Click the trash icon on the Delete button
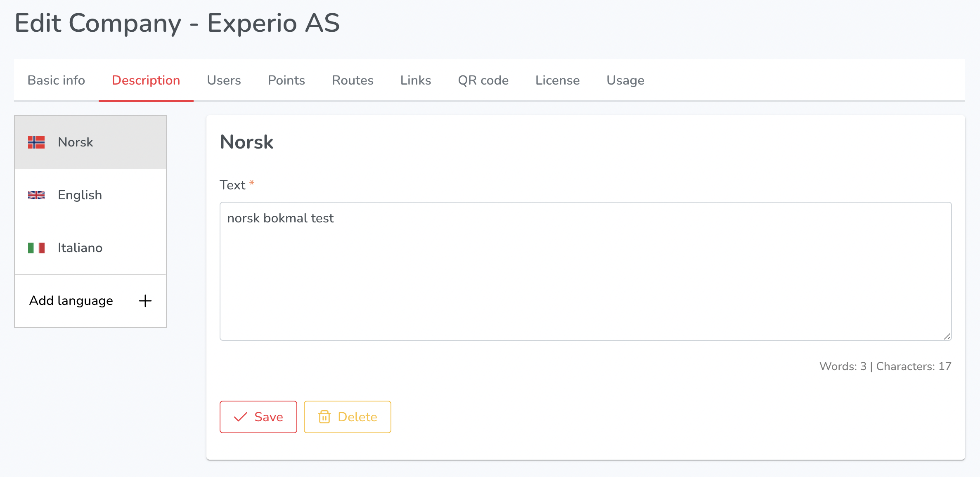The height and width of the screenshot is (477, 980). [x=324, y=417]
